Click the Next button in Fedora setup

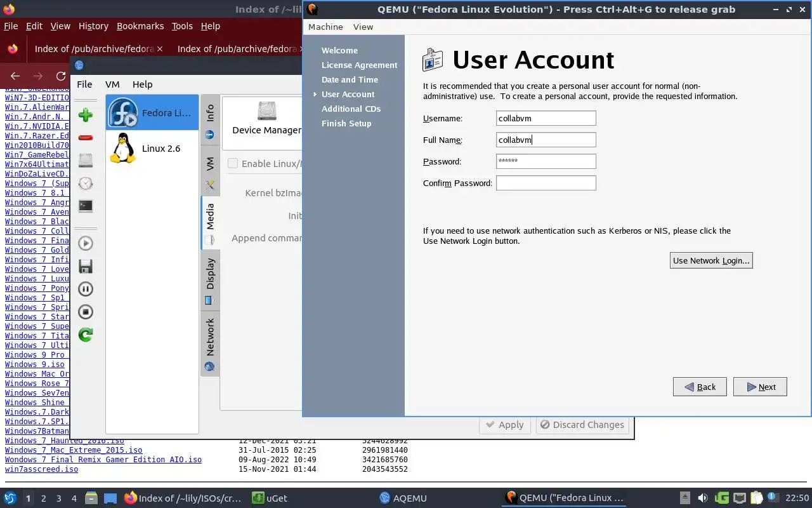click(x=760, y=387)
